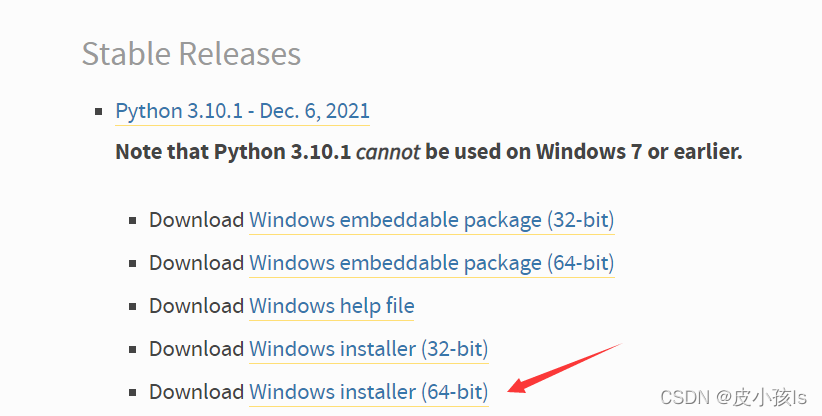Image resolution: width=822 pixels, height=416 pixels.
Task: Download Windows embeddable package (32-bit)
Action: point(431,219)
